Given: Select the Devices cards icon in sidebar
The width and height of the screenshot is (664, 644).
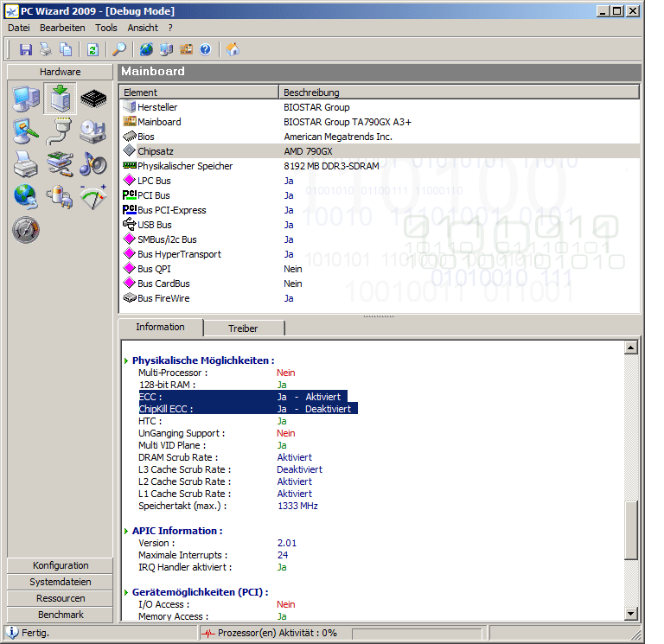Looking at the screenshot, I should [x=60, y=164].
